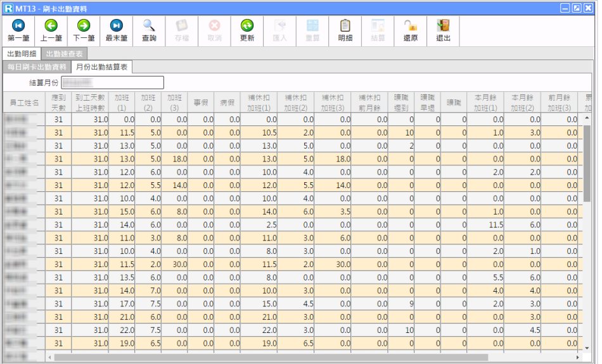This screenshot has width=602, height=364.
Task: Open 每日刷卡出勤資料 sub-tab
Action: coord(37,66)
